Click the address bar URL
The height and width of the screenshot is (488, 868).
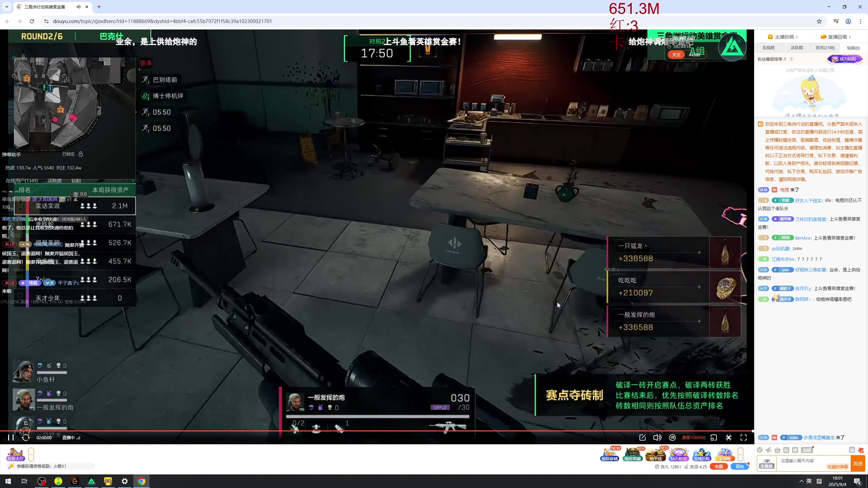(162, 21)
